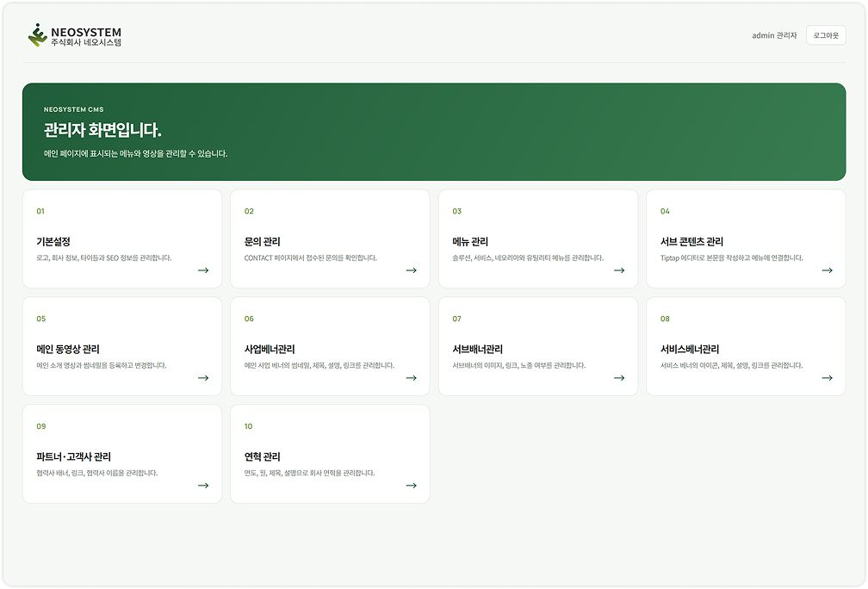The height and width of the screenshot is (589, 868).
Task: Click the description starting with Tiptap 에디터로
Action: coord(732,257)
